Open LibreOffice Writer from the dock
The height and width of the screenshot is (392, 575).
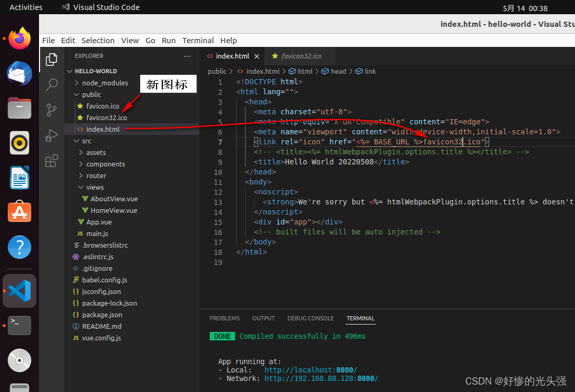(20, 178)
